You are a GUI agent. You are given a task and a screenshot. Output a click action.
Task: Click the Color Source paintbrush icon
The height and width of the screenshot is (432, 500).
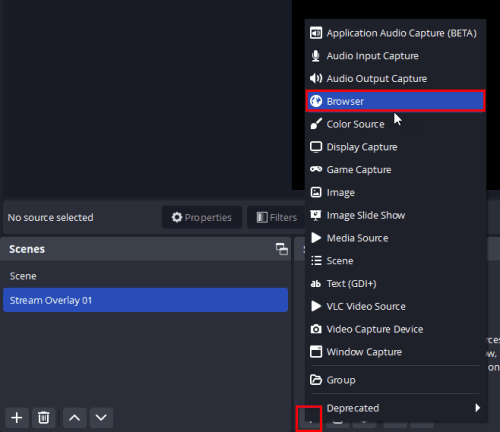[x=316, y=124]
